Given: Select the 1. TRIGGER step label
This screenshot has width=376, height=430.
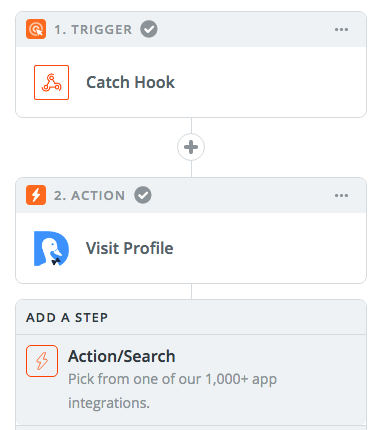Looking at the screenshot, I should (93, 30).
